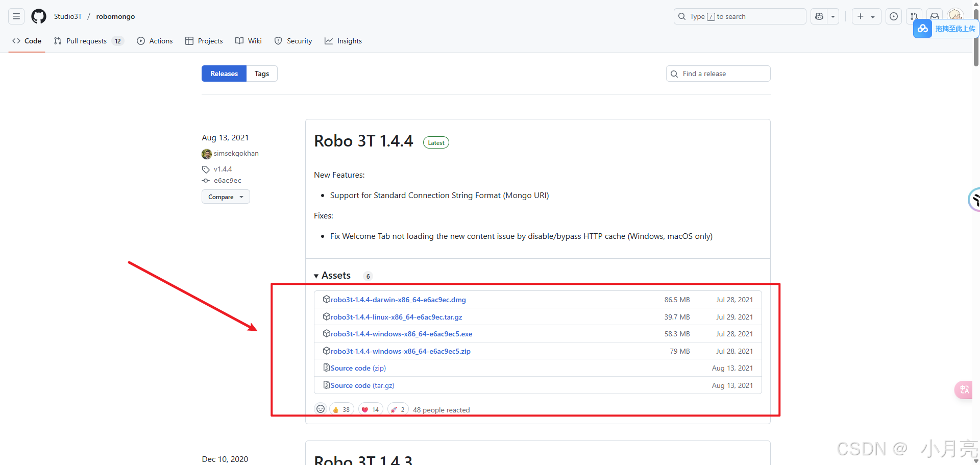Viewport: 980px width, 465px height.
Task: Click the 'Jul 29, 2021' date text
Action: pyautogui.click(x=734, y=317)
